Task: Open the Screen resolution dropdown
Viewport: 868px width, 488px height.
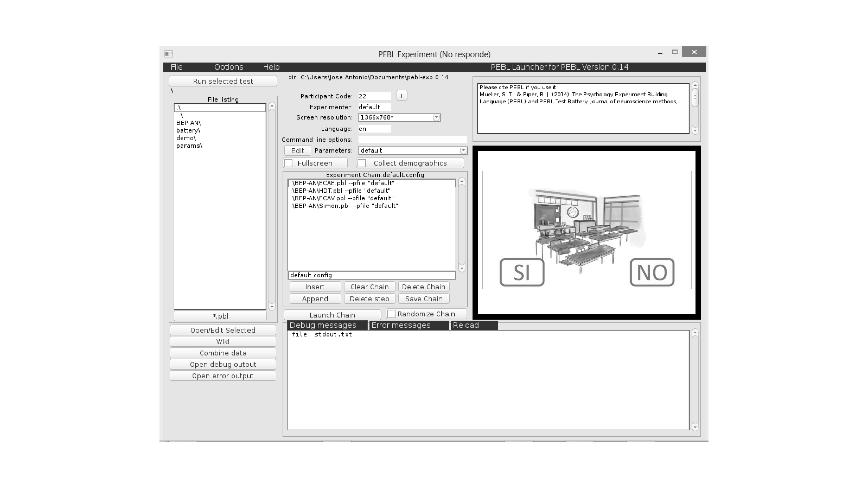Action: [436, 118]
